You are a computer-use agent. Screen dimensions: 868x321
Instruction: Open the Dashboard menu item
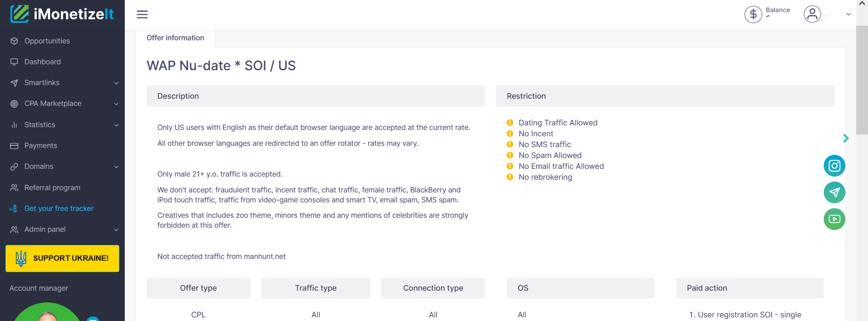[42, 62]
